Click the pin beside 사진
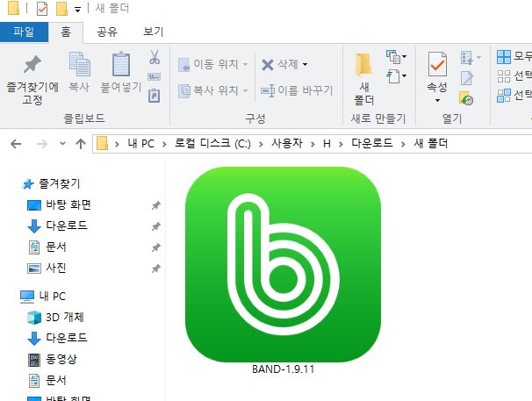 [x=155, y=269]
